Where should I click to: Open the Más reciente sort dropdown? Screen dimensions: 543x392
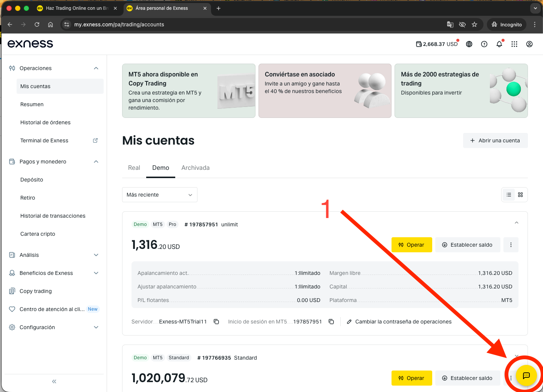point(160,195)
